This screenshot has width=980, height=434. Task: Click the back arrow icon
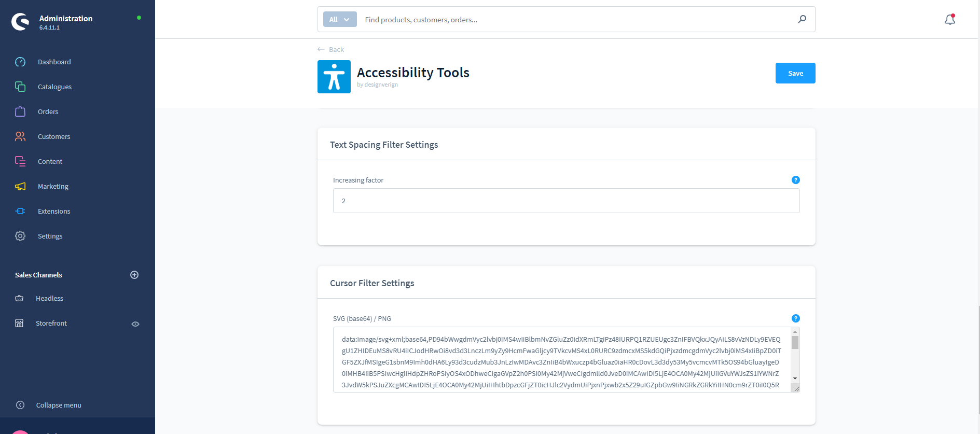[321, 49]
